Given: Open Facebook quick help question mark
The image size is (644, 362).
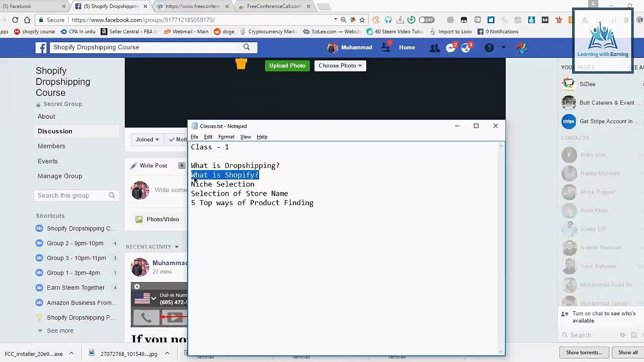Looking at the screenshot, I should point(489,47).
